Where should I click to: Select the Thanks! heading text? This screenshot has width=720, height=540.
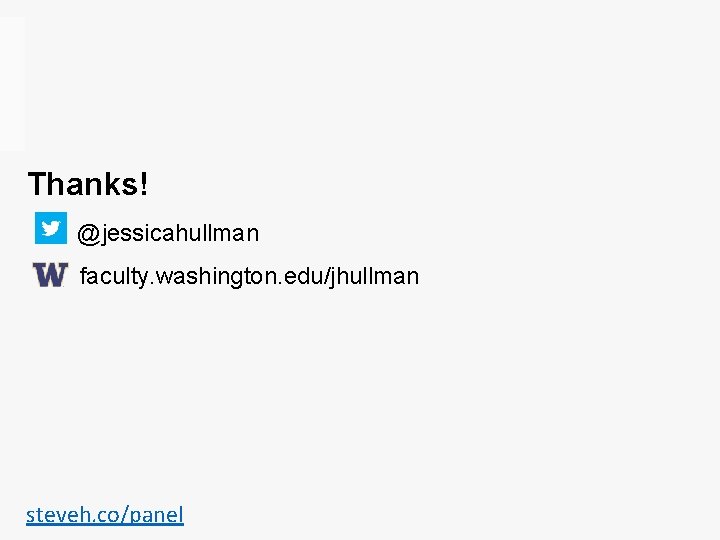click(x=88, y=184)
